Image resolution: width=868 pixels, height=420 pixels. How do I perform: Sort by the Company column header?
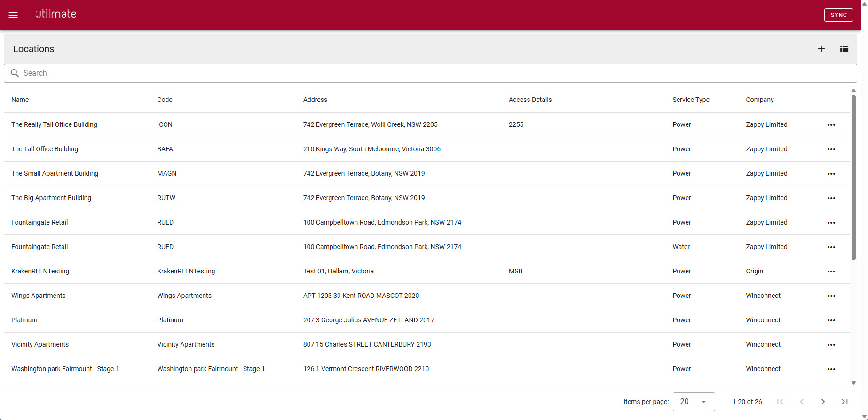(759, 100)
